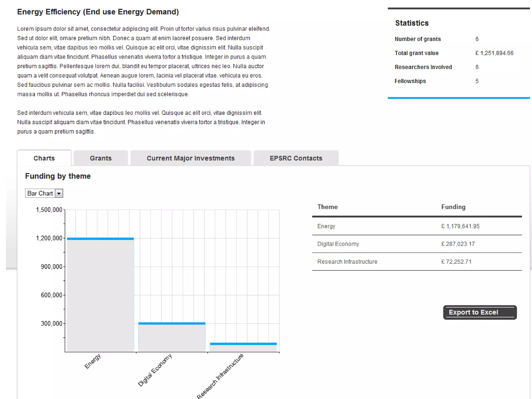This screenshot has height=399, width=532.
Task: Click the Export to Excel button
Action: pos(480,312)
